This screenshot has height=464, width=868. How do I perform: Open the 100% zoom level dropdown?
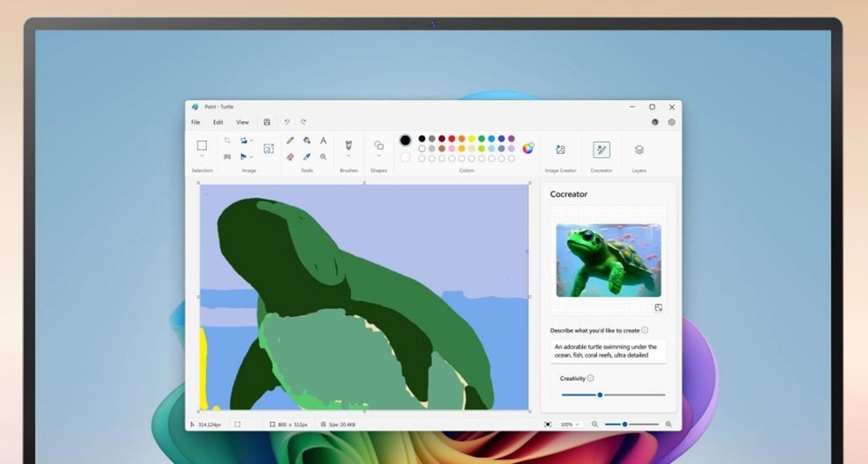[x=569, y=424]
